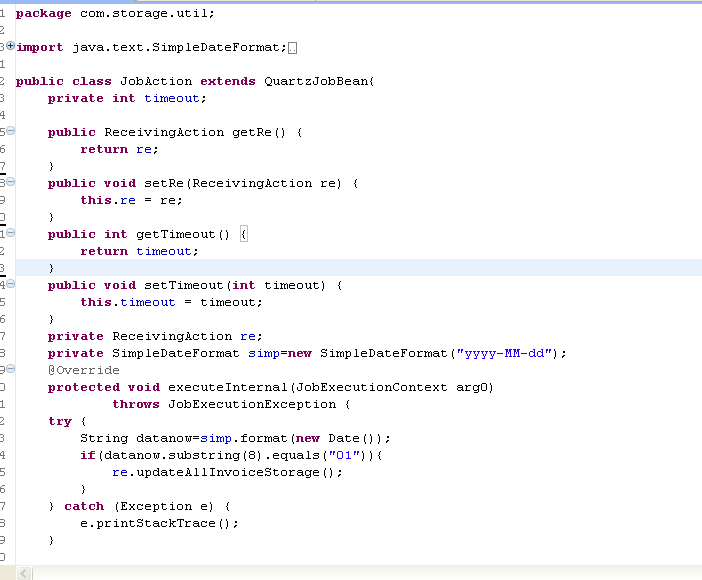This screenshot has width=702, height=580.
Task: Click the catch keyword
Action: [x=84, y=507]
